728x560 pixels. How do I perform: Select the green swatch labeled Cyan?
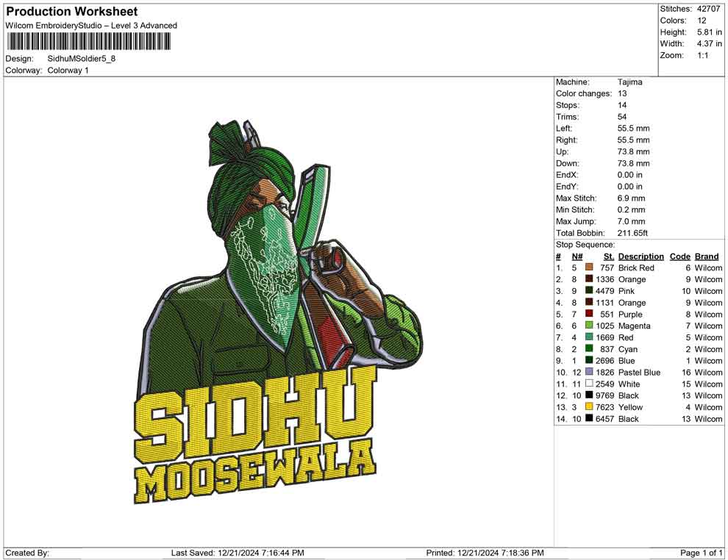pos(589,348)
